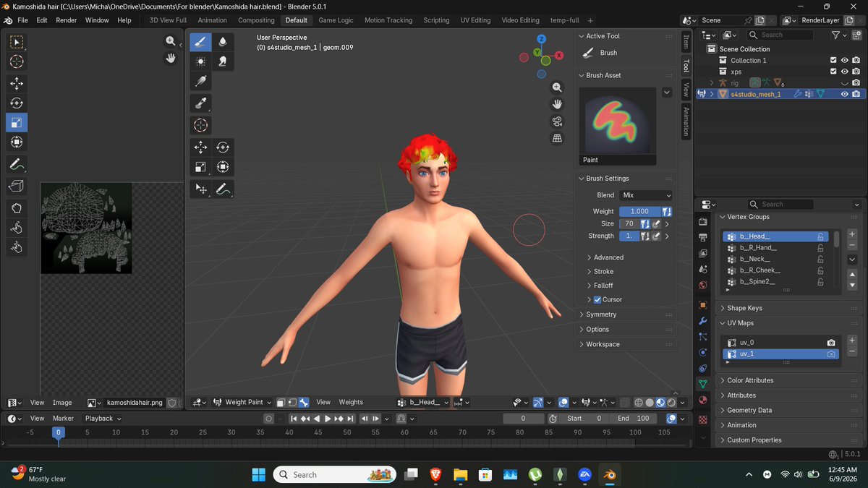This screenshot has height=488, width=868.
Task: Toggle lock for b__Neck__ vertex group
Action: click(820, 259)
